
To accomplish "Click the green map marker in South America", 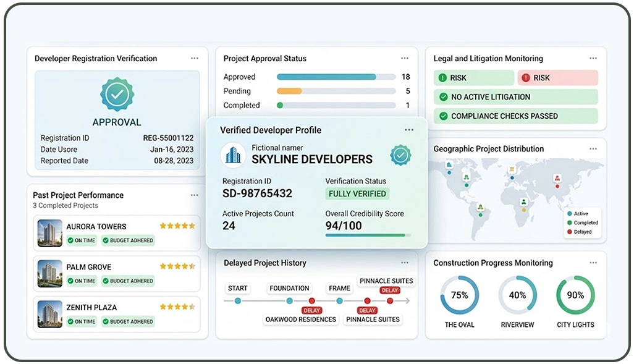I will 480,215.
